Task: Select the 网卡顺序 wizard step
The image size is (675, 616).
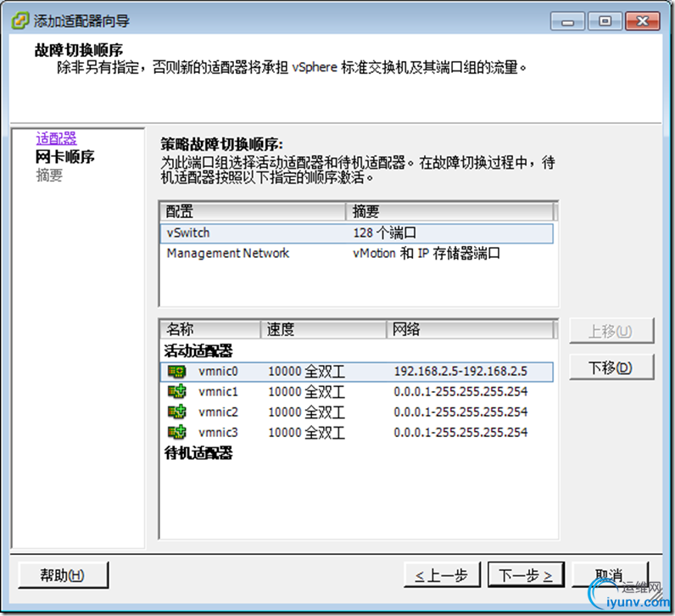Action: (64, 157)
